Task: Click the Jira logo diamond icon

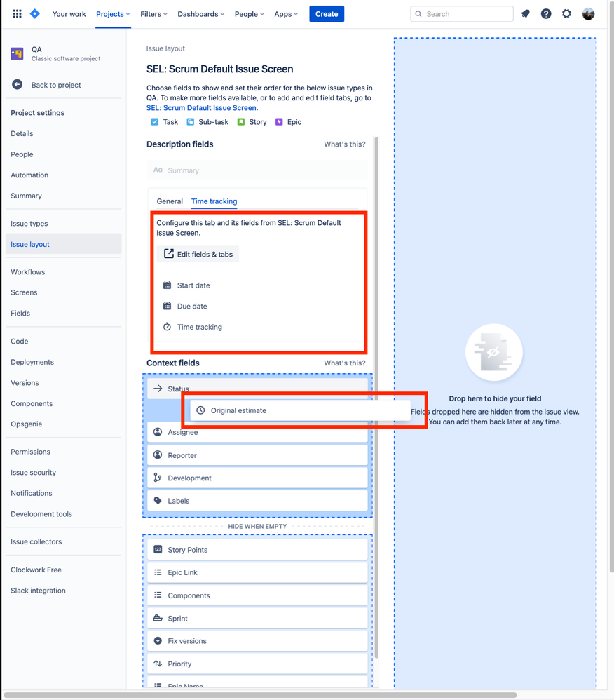Action: [x=35, y=14]
